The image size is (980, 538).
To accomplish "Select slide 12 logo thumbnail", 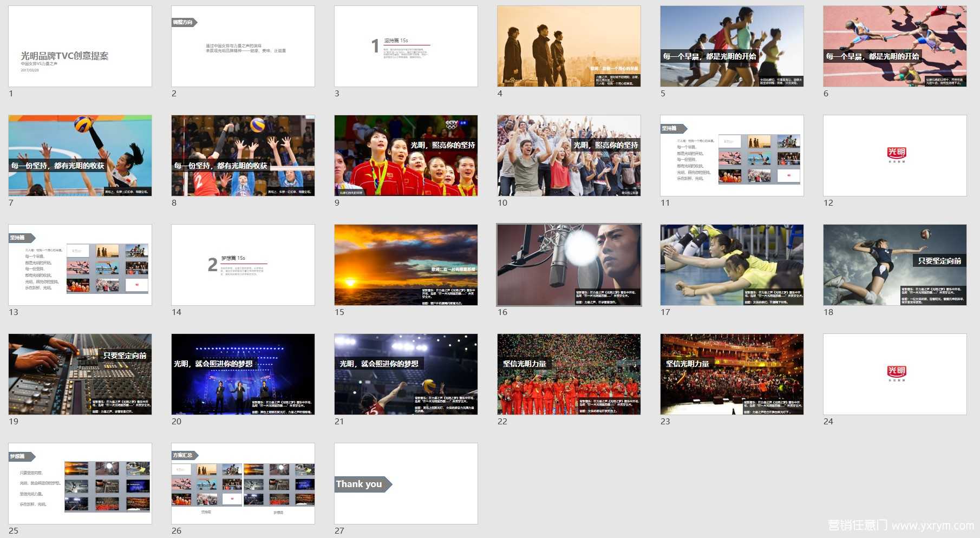I will pos(895,155).
